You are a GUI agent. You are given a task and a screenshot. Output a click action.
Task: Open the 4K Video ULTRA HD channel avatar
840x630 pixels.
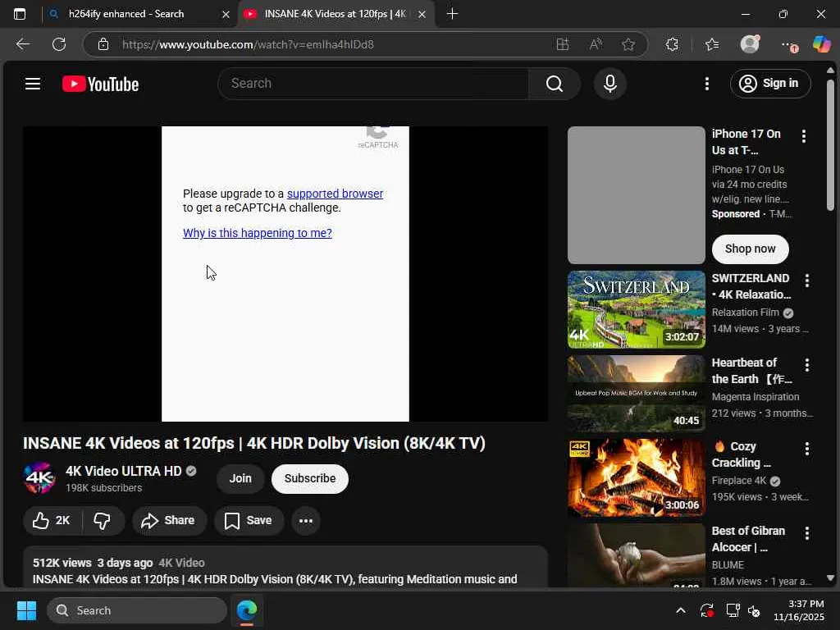click(x=39, y=478)
